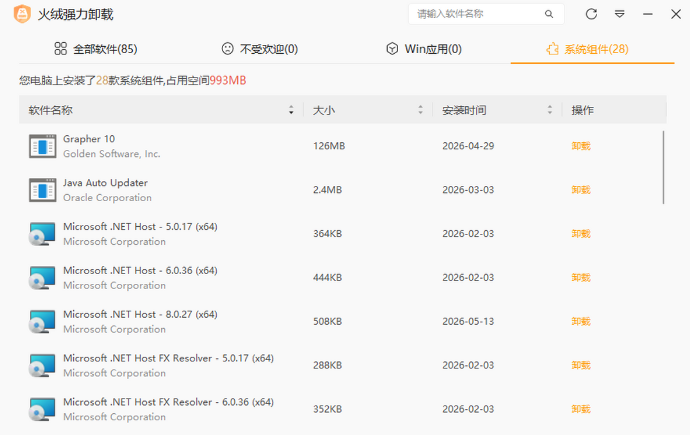Select Microsoft .NET Host - 6.0.36 (x64)

tap(140, 271)
